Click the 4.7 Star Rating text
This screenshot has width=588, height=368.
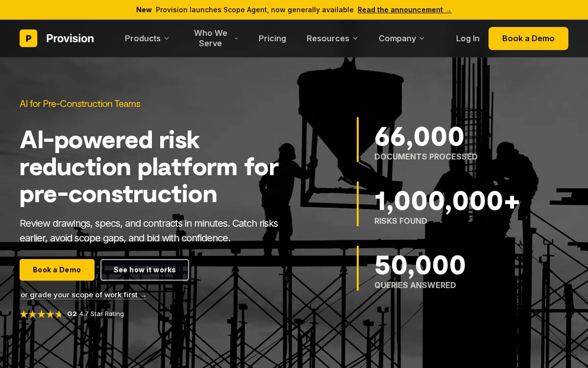101,314
